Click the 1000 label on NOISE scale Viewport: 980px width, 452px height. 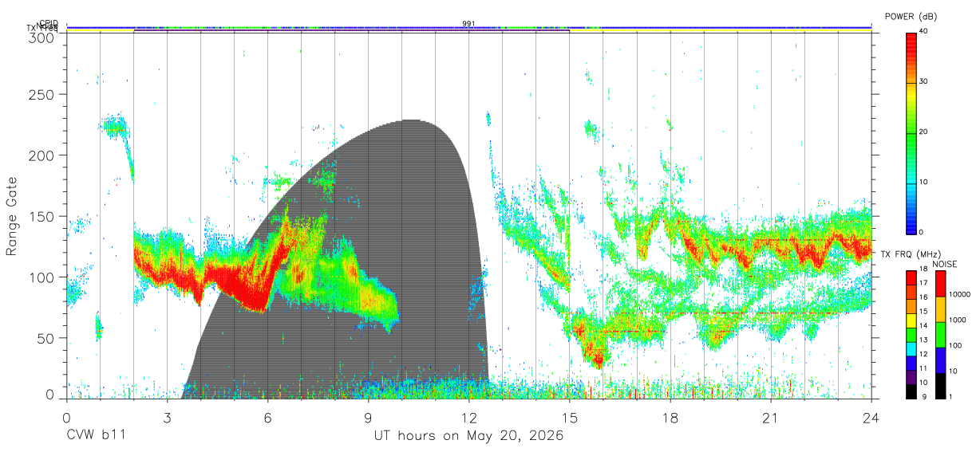coord(956,321)
